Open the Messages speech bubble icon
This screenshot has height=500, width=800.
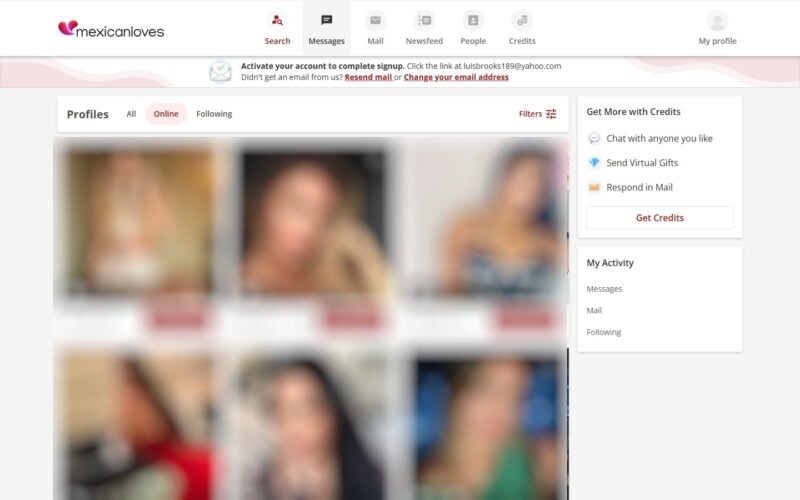pos(327,20)
